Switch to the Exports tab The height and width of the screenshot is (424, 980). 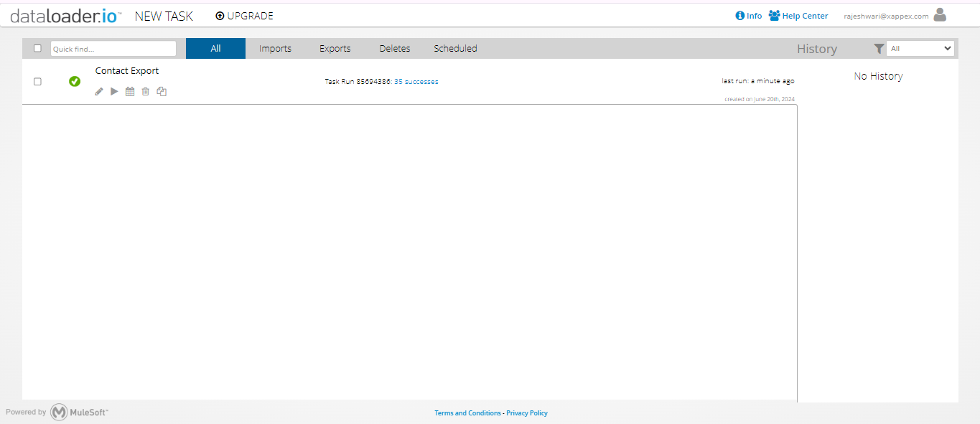click(335, 48)
